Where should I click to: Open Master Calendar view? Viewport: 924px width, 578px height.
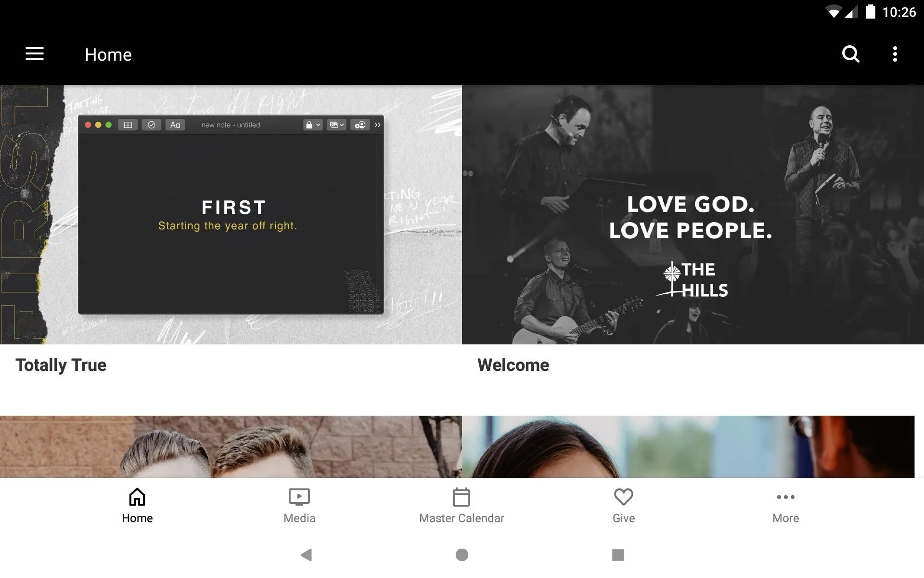click(x=462, y=504)
